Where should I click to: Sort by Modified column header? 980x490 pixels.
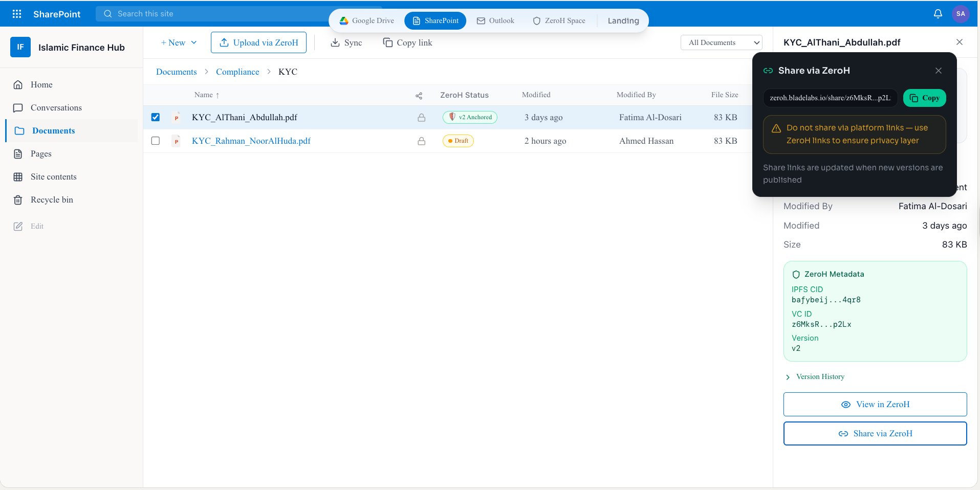536,95
